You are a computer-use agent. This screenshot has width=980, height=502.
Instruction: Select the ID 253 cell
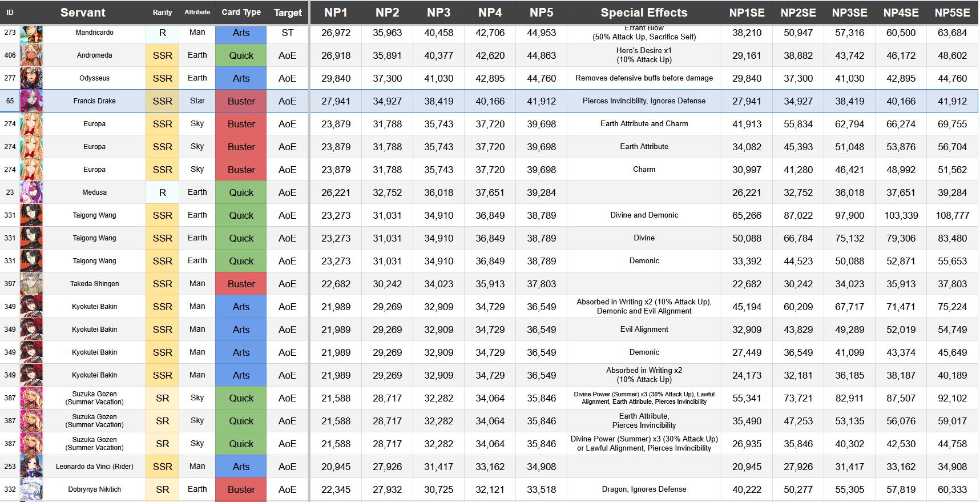click(10, 467)
